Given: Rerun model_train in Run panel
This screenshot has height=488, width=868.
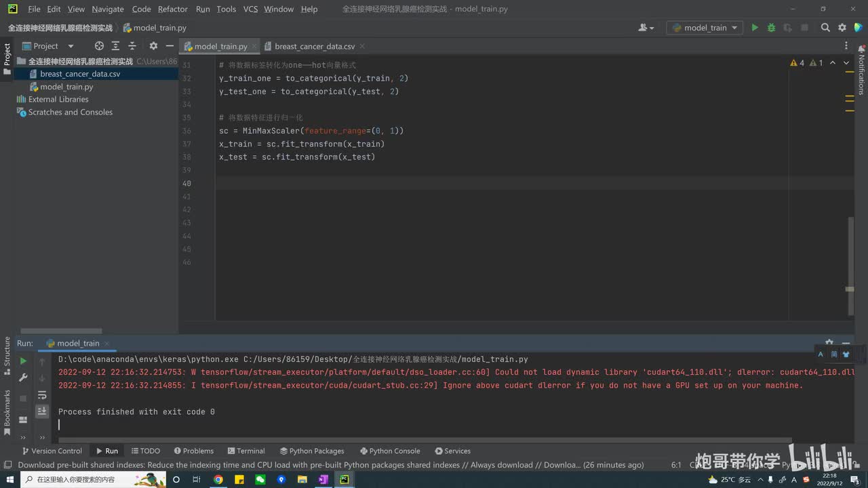Looking at the screenshot, I should 23,361.
